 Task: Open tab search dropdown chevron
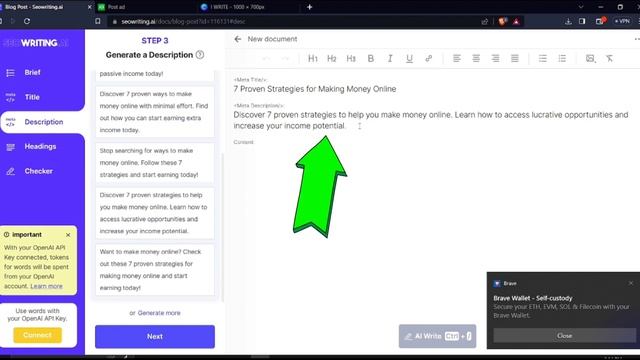pyautogui.click(x=581, y=7)
